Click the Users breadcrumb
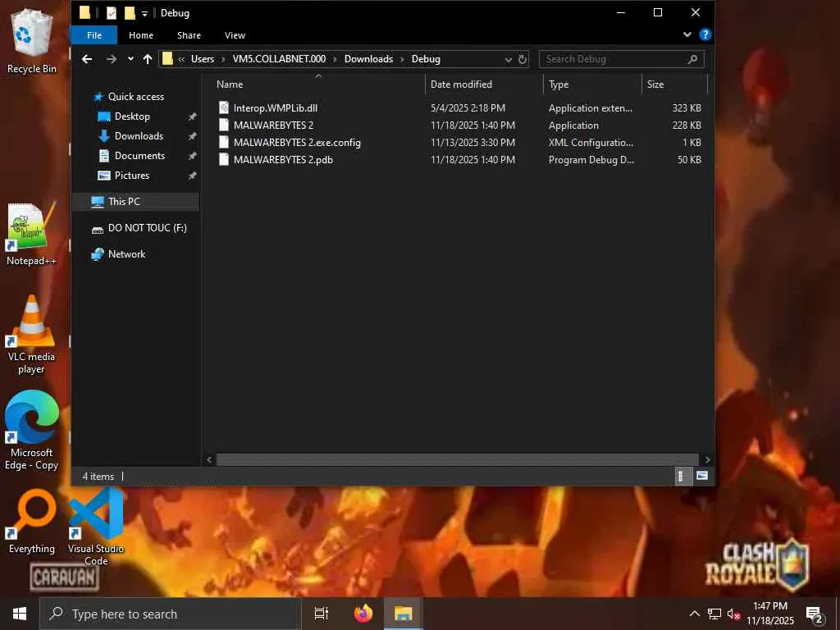The width and height of the screenshot is (840, 630). coord(203,59)
